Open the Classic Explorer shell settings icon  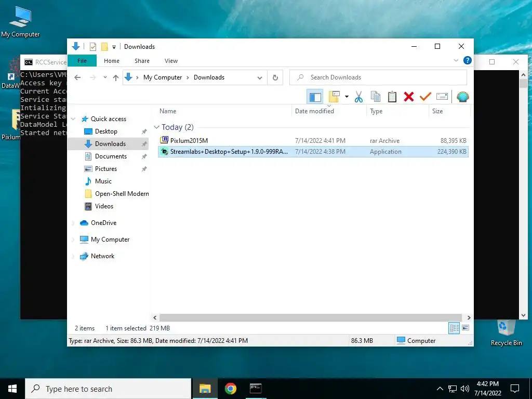click(462, 97)
